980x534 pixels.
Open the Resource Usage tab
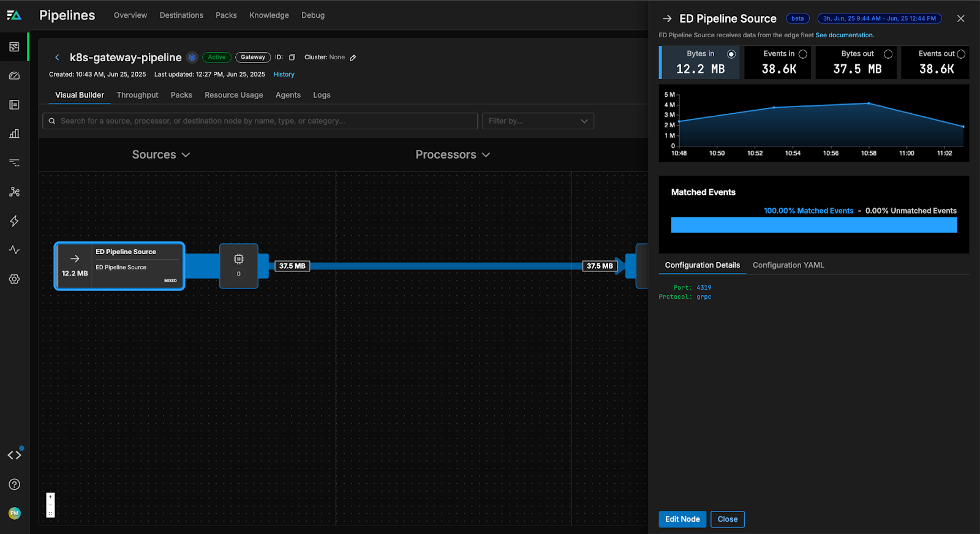233,96
